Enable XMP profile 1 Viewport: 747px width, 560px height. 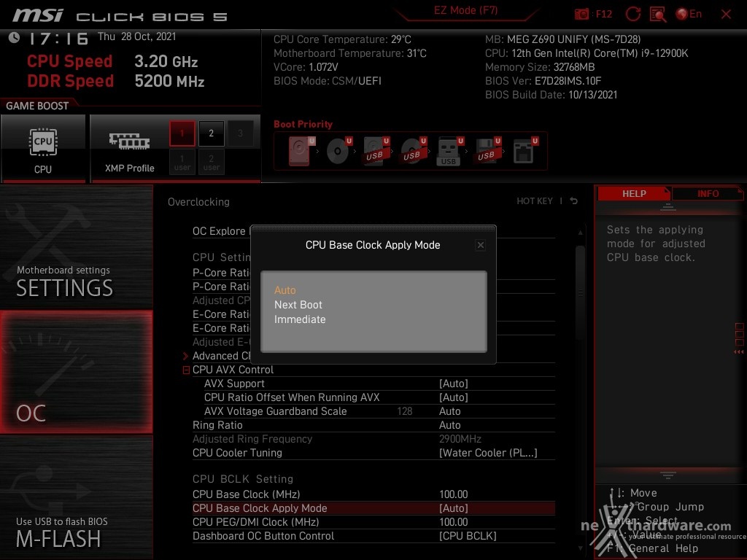pyautogui.click(x=182, y=133)
